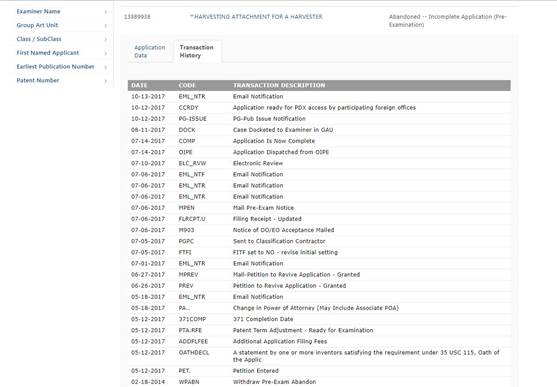This screenshot has width=557, height=387.
Task: Click 'Sent to Classification Contractor' description
Action: pyautogui.click(x=279, y=241)
